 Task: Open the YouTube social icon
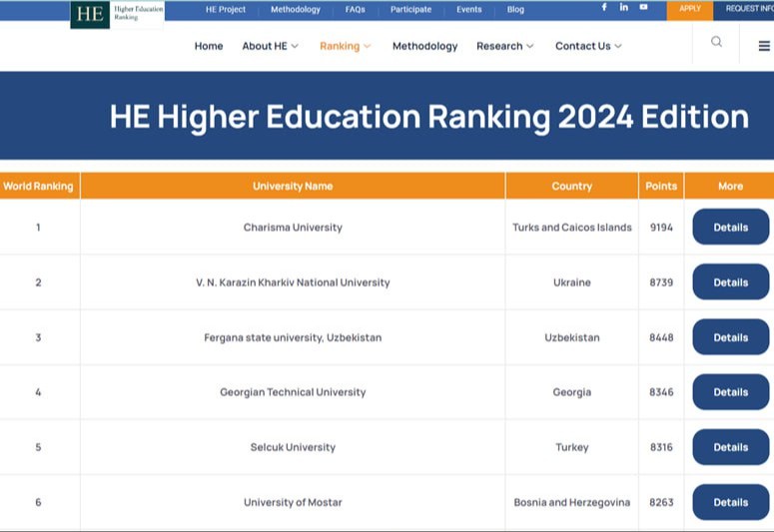point(644,8)
